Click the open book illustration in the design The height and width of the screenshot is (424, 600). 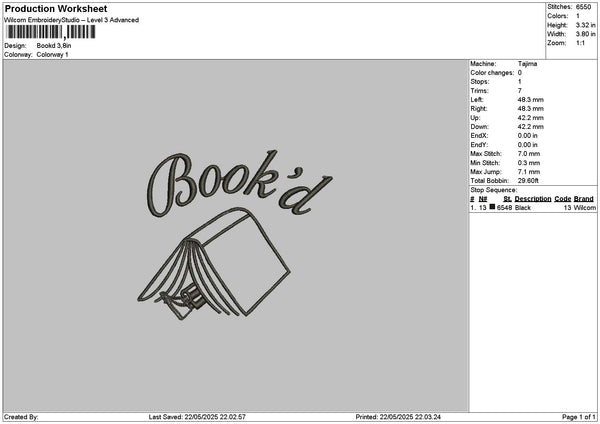point(214,264)
